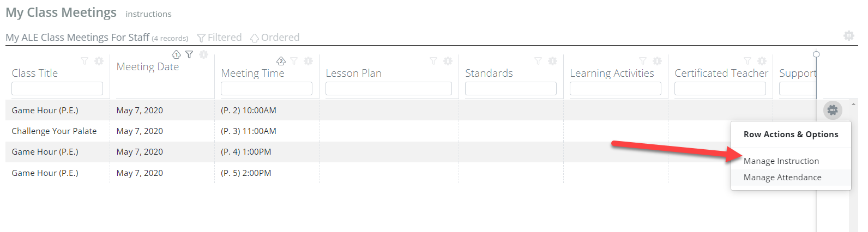Toggle the Meeting Date sort order arrow
Viewport: 868px width, 232px height.
[176, 54]
